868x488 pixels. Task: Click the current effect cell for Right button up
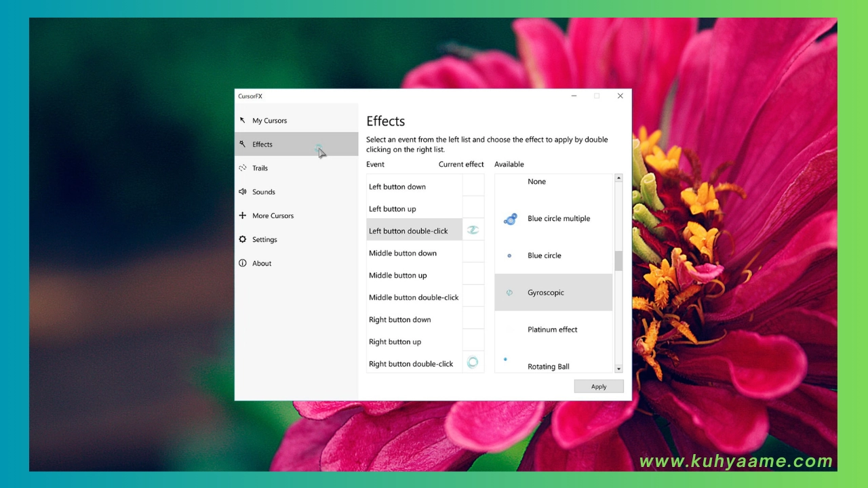pyautogui.click(x=473, y=342)
